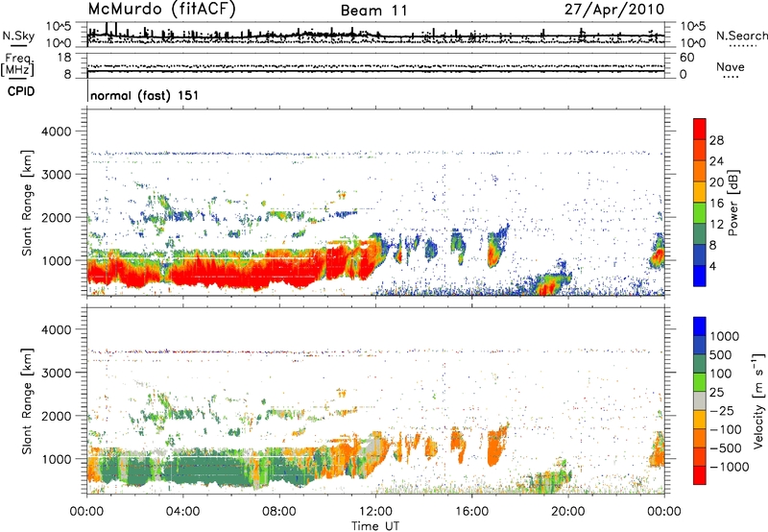Click the 04:00 time axis tick label

click(182, 512)
